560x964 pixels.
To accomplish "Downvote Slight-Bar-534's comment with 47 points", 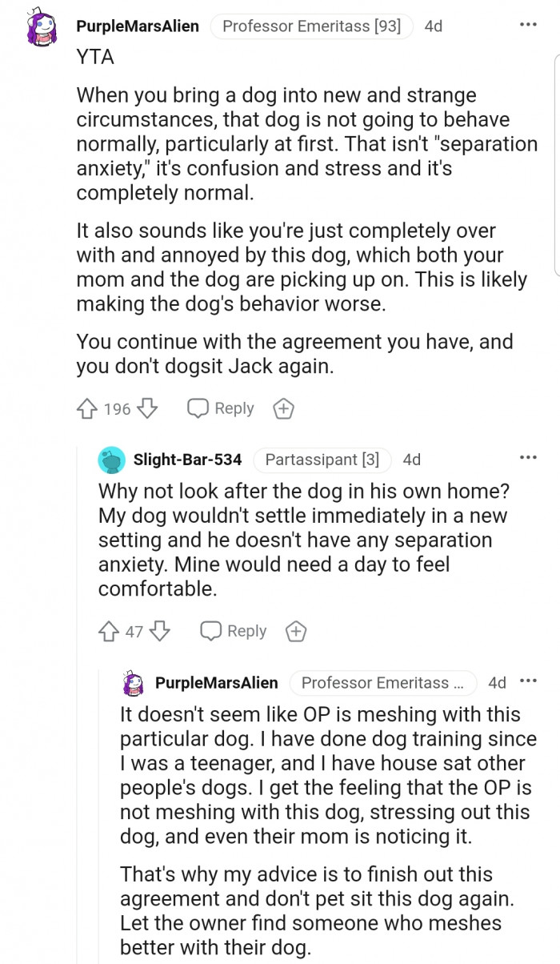I will tap(160, 632).
